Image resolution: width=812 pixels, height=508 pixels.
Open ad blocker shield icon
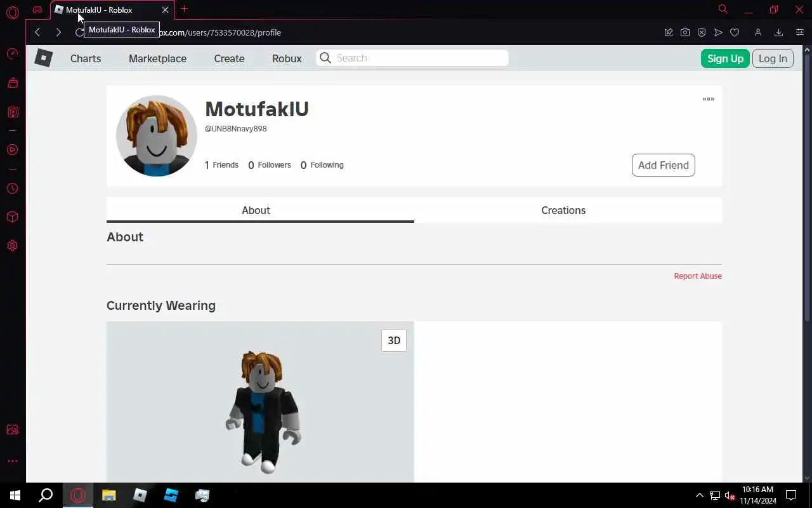[x=702, y=32]
